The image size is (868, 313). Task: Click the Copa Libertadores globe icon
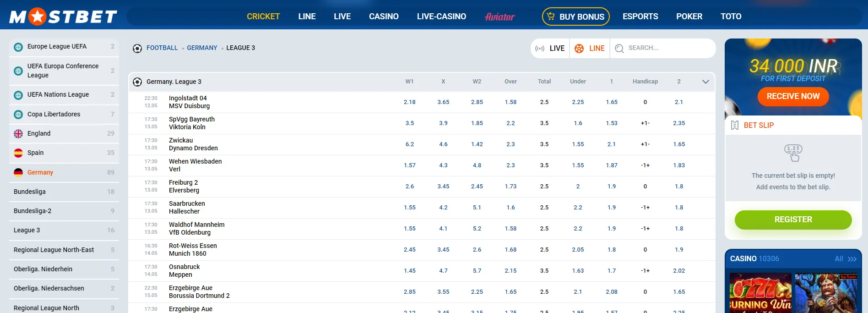[18, 115]
